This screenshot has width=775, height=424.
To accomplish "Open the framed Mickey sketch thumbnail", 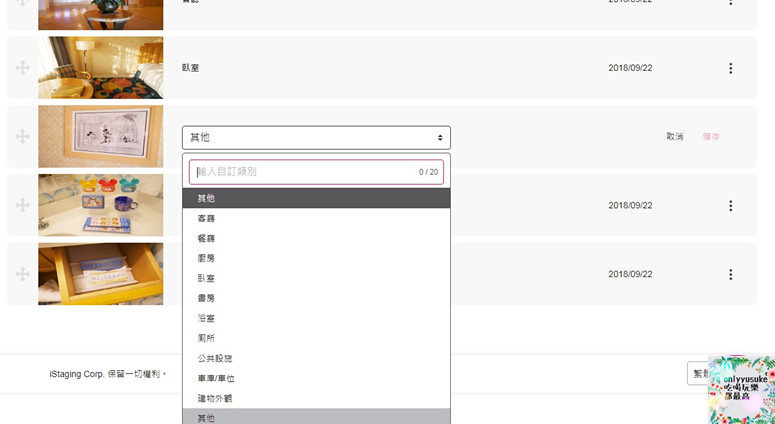I will (101, 136).
